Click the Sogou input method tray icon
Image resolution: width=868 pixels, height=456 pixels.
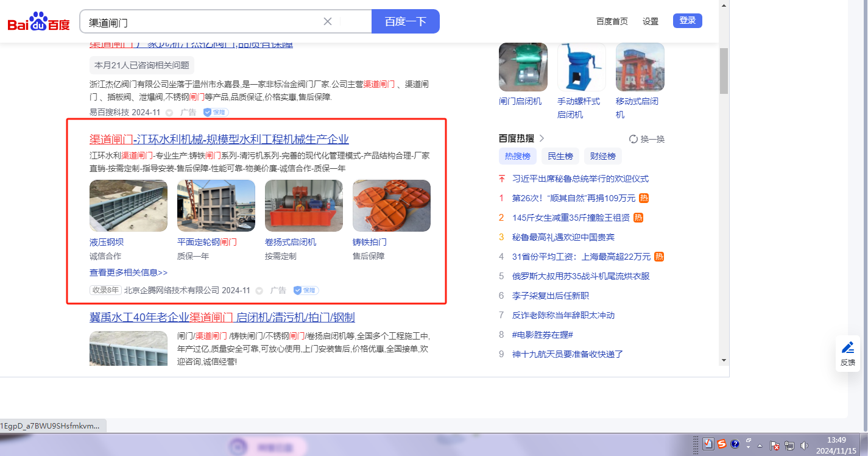coord(722,444)
